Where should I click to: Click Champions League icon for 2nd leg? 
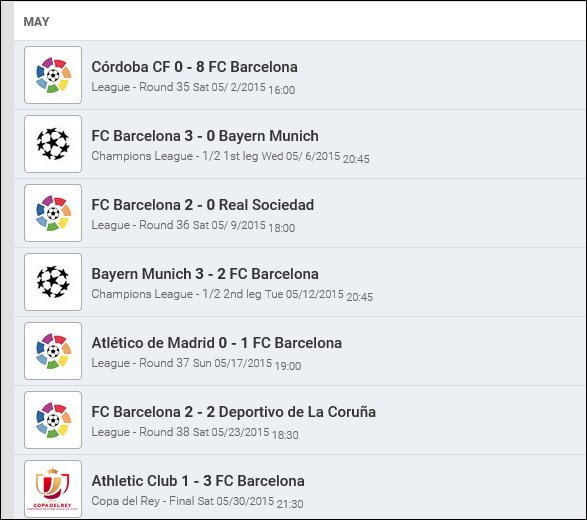click(53, 282)
